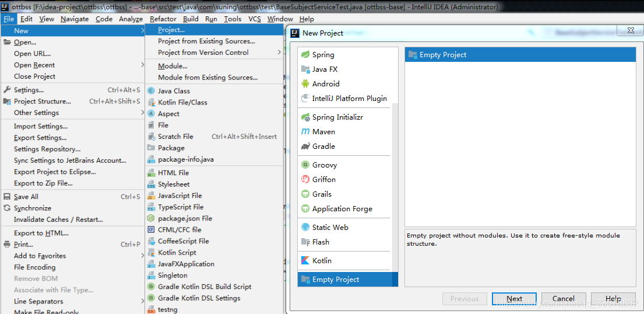This screenshot has height=314, width=644.
Task: Expand the Line Separators submenu
Action: tap(143, 301)
